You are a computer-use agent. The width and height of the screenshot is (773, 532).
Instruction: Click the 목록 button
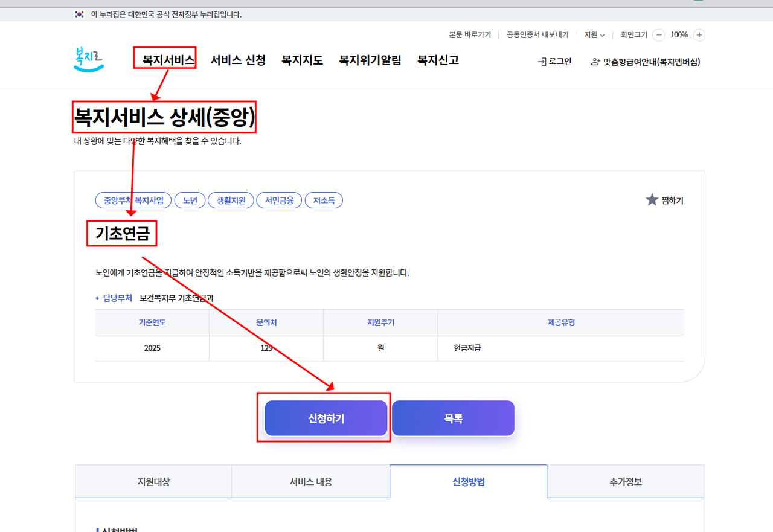pyautogui.click(x=454, y=418)
